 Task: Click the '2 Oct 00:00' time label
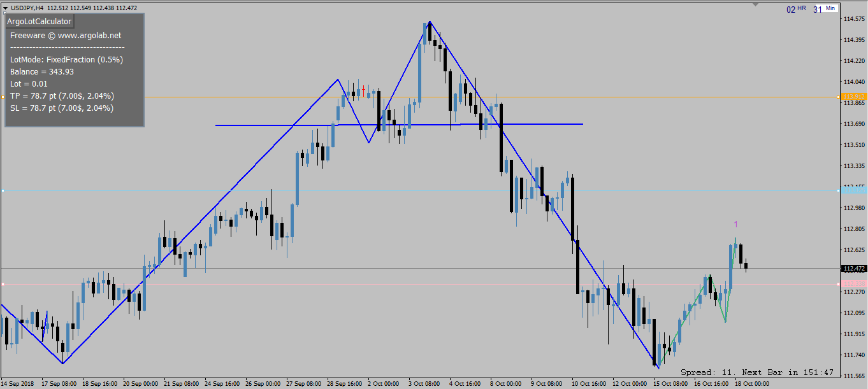point(384,385)
